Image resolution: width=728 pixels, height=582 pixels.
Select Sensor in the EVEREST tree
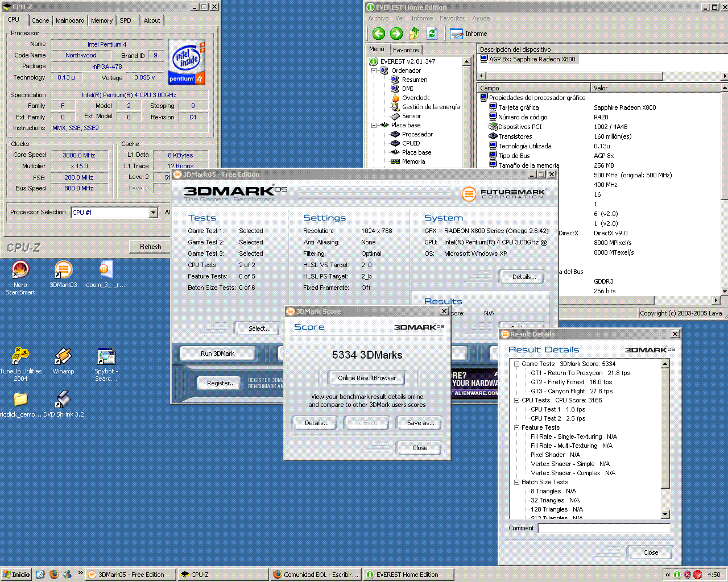411,116
